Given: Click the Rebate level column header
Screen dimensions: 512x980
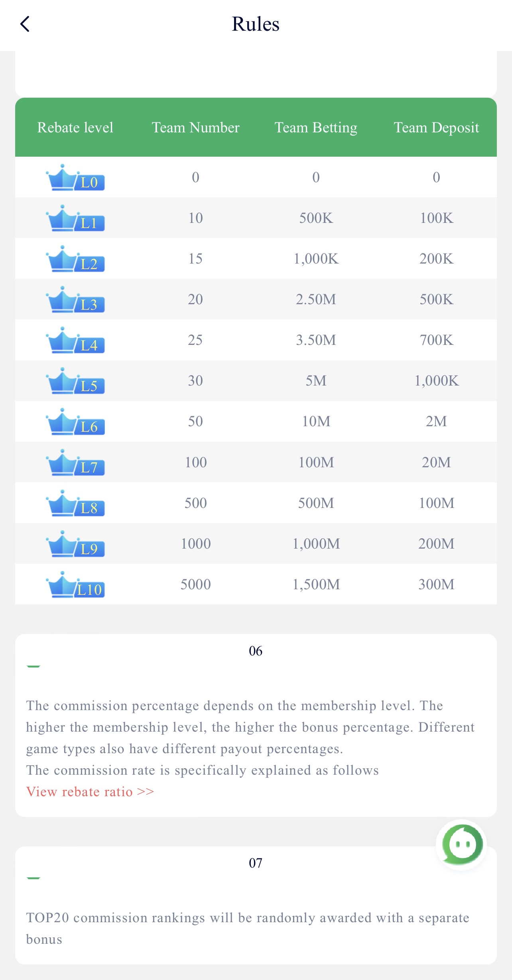Looking at the screenshot, I should [75, 128].
